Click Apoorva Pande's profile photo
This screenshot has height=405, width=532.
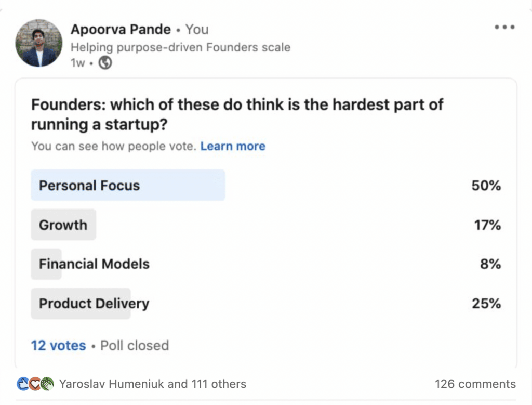pos(39,43)
